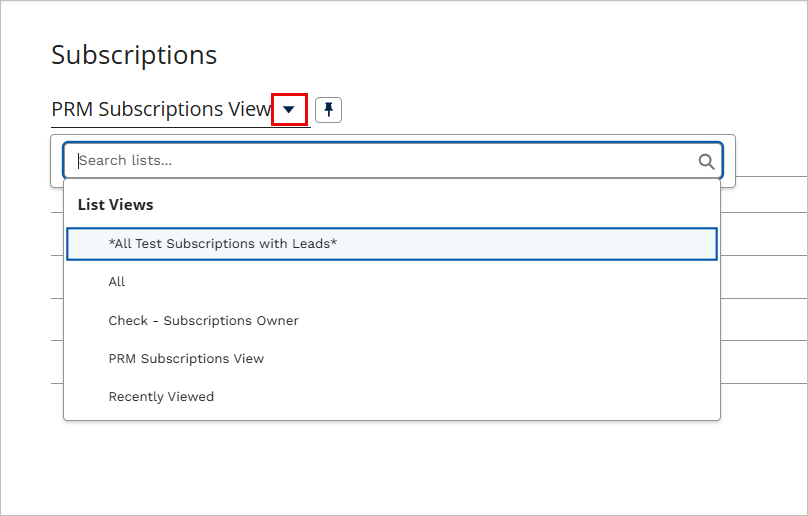Pin the PRM Subscriptions View list

click(x=328, y=110)
